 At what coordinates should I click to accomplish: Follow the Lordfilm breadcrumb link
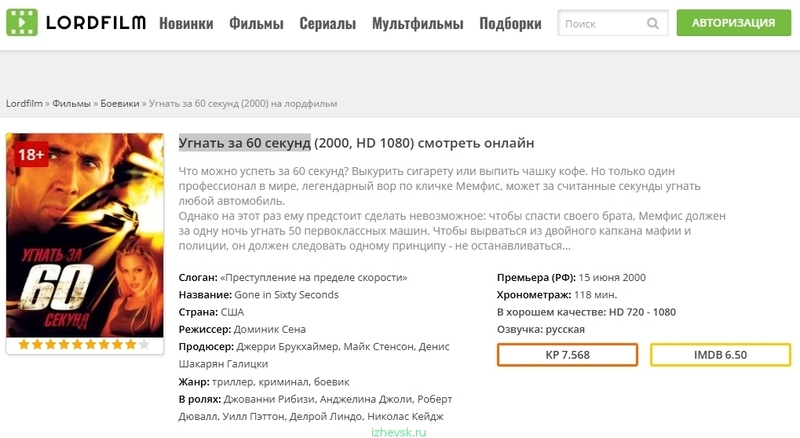(24, 104)
